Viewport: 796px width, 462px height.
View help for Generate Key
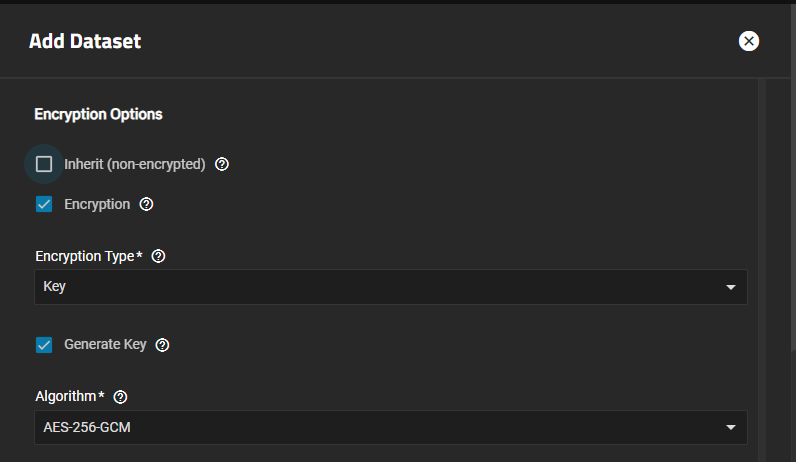[x=163, y=345]
